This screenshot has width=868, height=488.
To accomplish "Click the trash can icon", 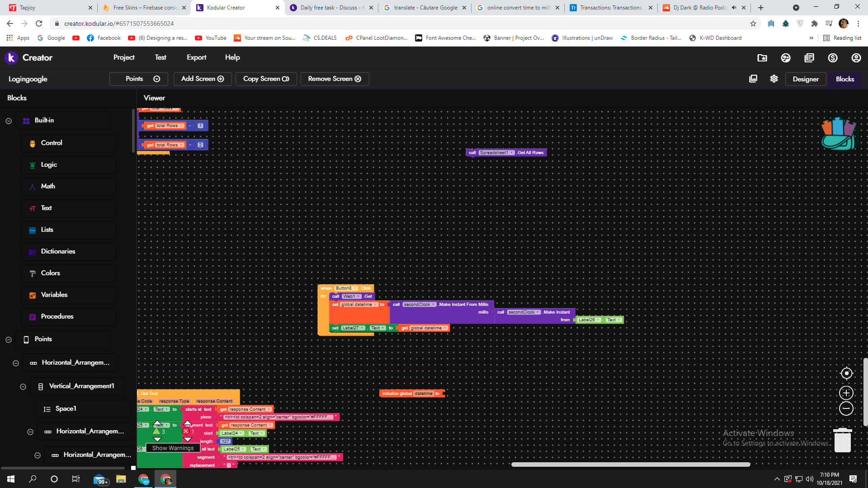I will coord(842,440).
